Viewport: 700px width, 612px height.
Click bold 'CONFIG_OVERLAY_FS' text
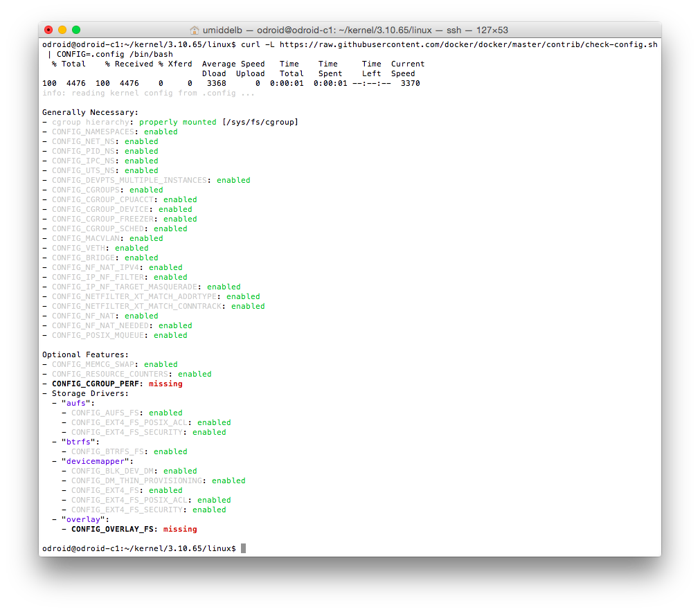112,530
